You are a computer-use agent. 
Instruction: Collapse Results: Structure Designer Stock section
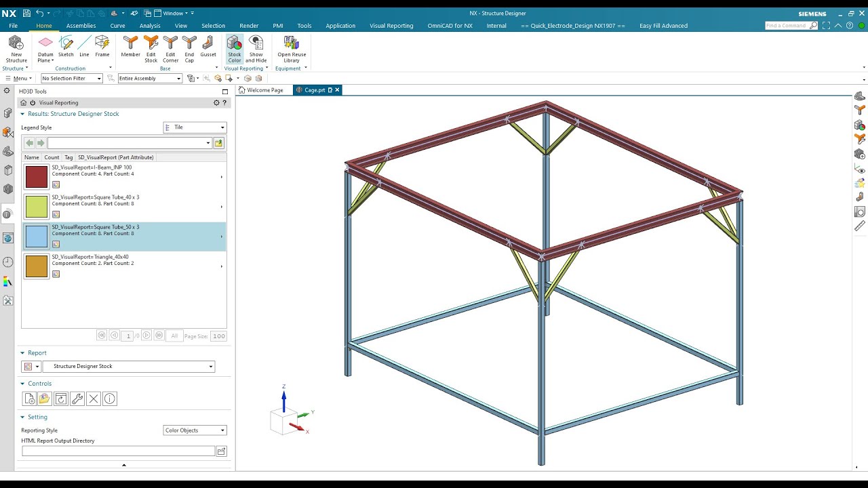(22, 114)
